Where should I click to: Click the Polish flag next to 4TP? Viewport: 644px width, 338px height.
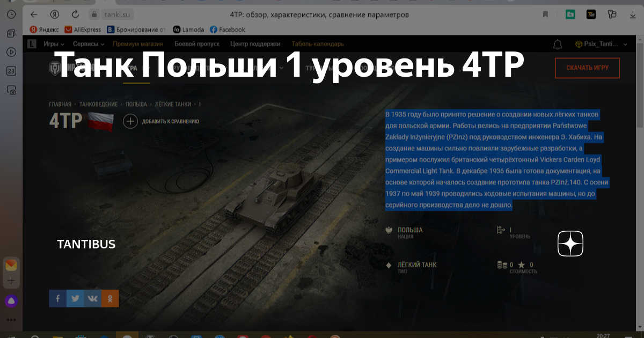(x=100, y=121)
